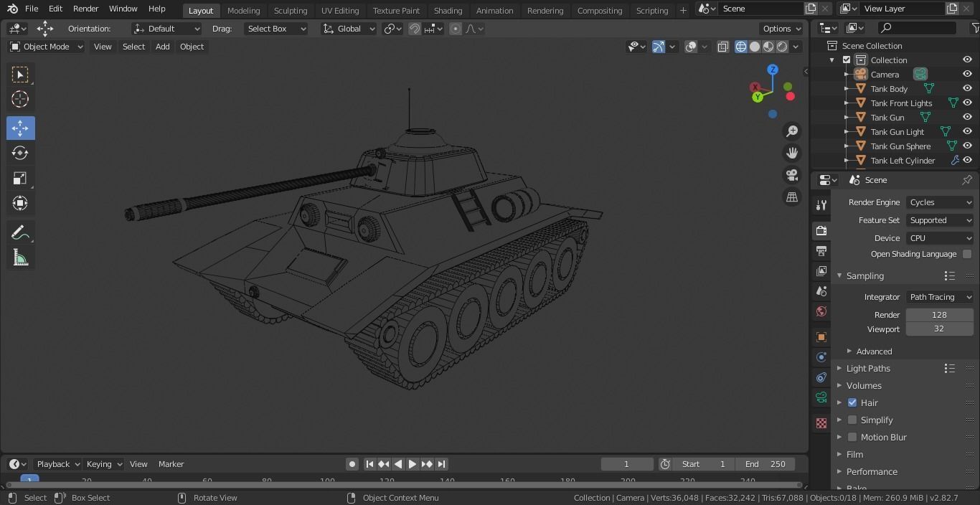Open the Render Engine dropdown
This screenshot has width=980, height=505.
point(940,202)
